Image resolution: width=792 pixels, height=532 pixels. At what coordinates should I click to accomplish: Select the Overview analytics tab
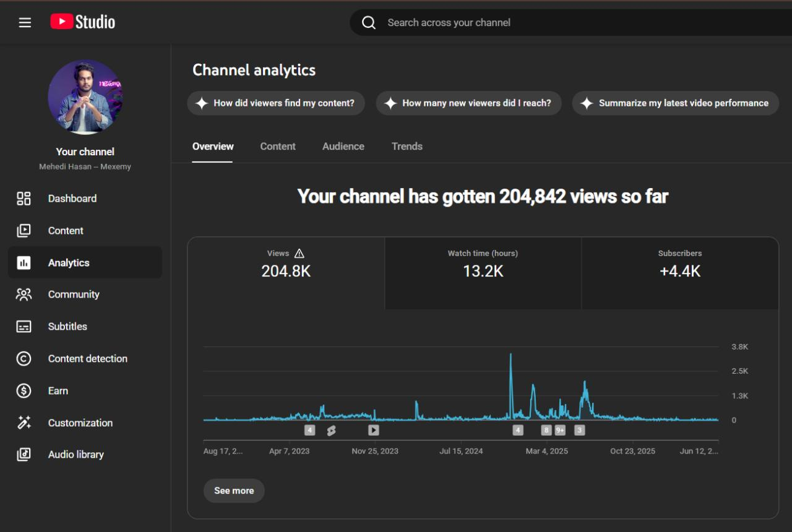pos(213,147)
